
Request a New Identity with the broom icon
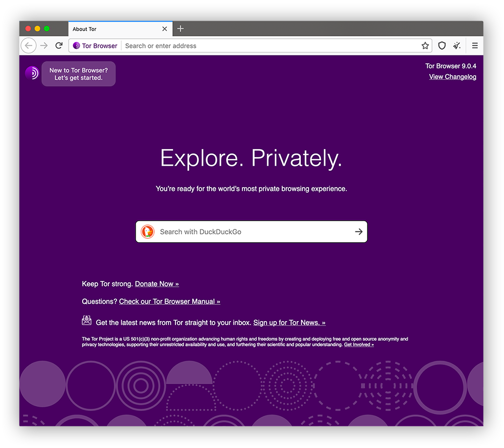coord(457,45)
